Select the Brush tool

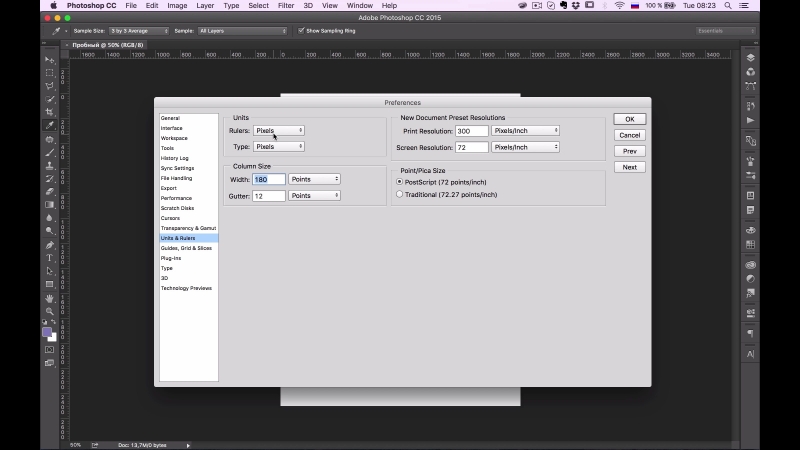[49, 153]
